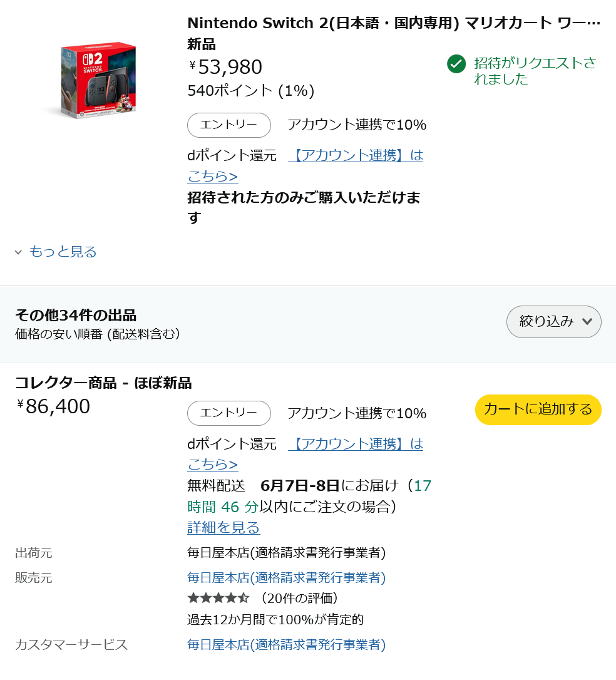This screenshot has height=680, width=616.
Task: Click the 招待がリクエストされました status text
Action: pos(535,71)
